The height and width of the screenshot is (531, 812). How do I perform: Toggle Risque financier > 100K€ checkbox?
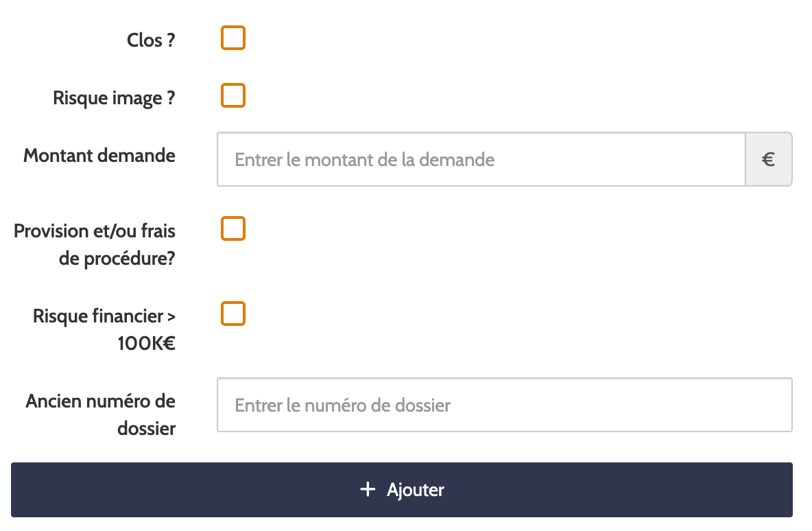tap(233, 314)
